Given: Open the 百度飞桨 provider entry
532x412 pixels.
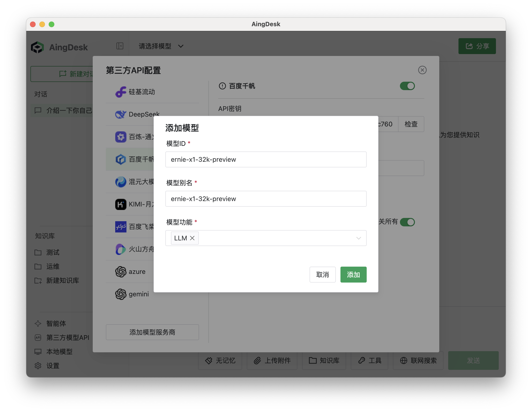Looking at the screenshot, I should point(121,227).
